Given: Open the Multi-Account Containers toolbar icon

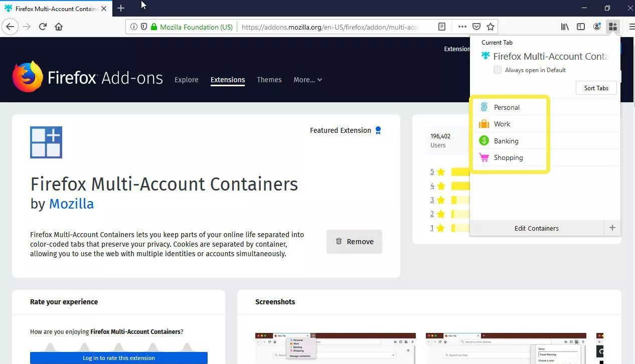Looking at the screenshot, I should (x=613, y=27).
